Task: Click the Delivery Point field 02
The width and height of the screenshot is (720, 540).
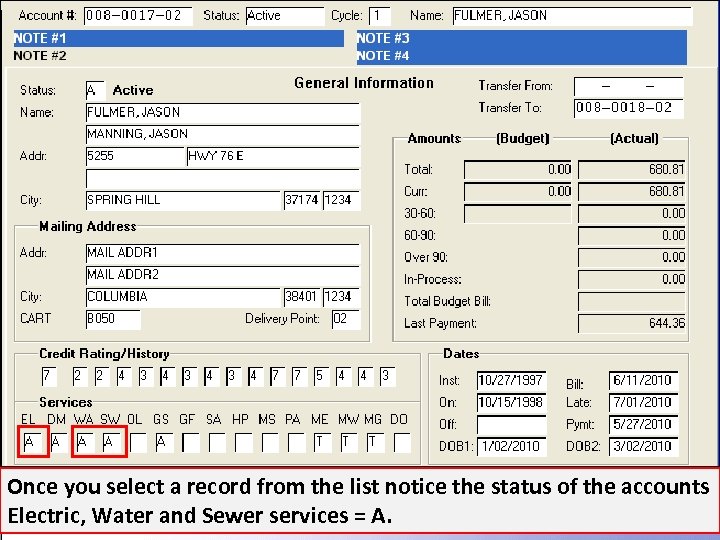Action: click(346, 319)
